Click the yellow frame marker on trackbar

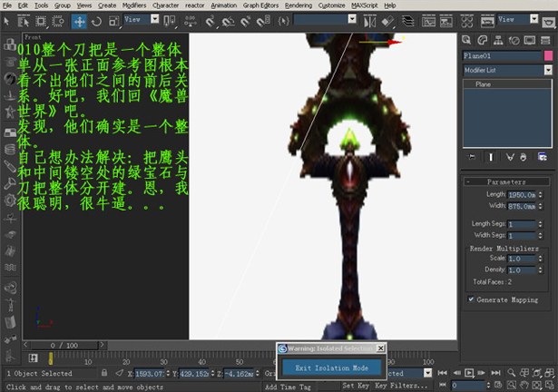tap(51, 358)
